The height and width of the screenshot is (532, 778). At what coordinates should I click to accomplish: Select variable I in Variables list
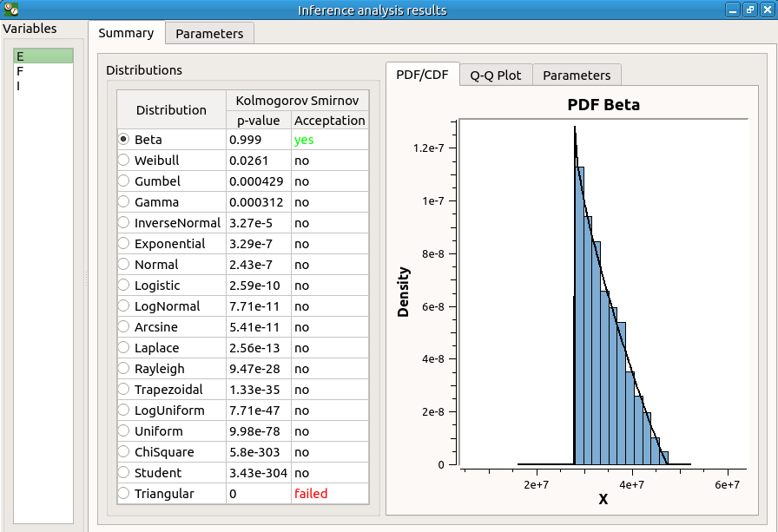pyautogui.click(x=19, y=86)
